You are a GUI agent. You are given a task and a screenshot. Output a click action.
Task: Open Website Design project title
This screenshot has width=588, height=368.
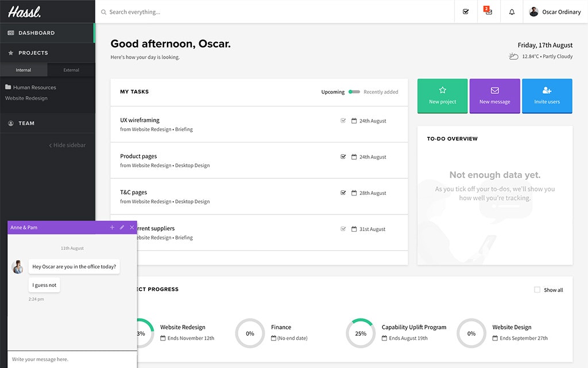click(512, 327)
